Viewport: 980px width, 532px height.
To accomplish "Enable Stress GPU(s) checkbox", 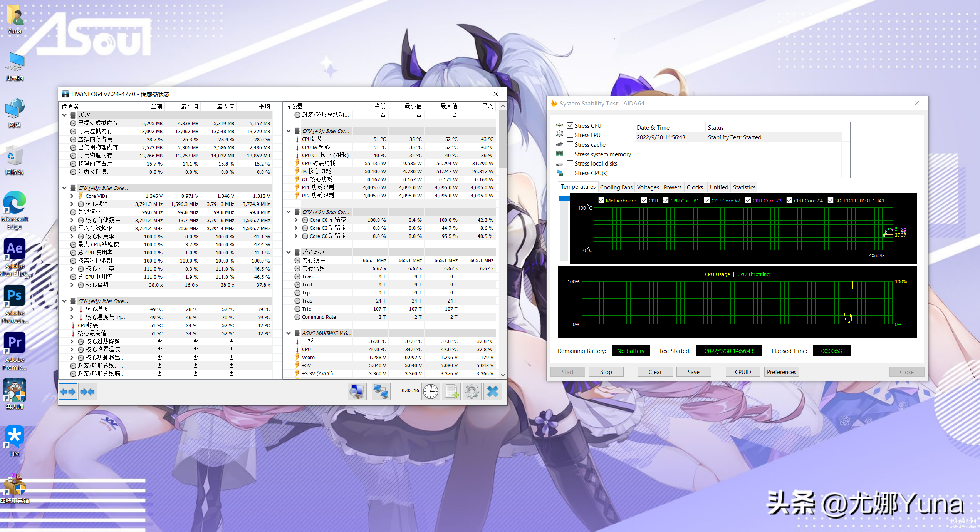I will click(570, 173).
